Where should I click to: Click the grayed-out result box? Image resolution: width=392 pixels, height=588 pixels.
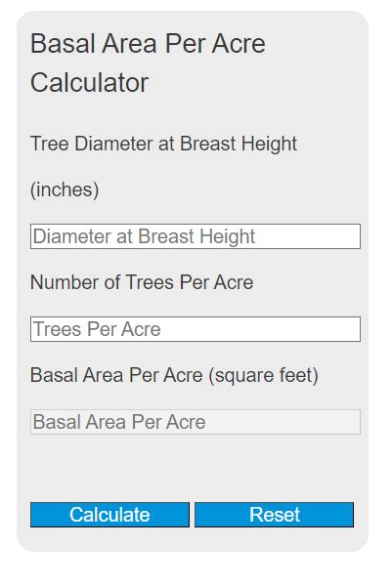(x=196, y=422)
